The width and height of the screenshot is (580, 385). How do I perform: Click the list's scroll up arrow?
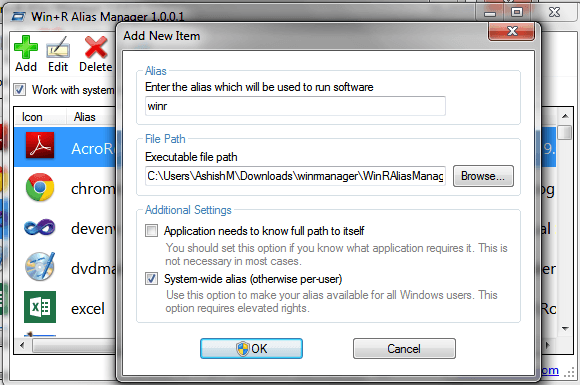tap(565, 116)
